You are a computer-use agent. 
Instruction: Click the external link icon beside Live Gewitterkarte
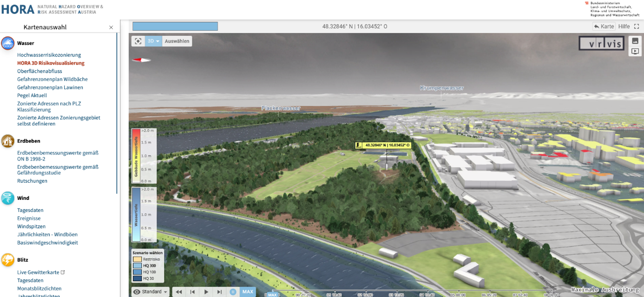pos(63,272)
